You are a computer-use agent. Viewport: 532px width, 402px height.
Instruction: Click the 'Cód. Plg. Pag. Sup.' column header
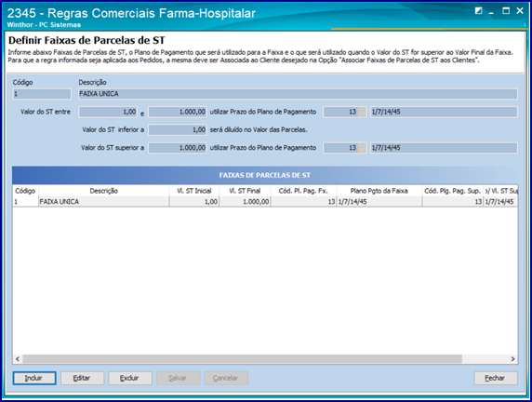pos(452,191)
